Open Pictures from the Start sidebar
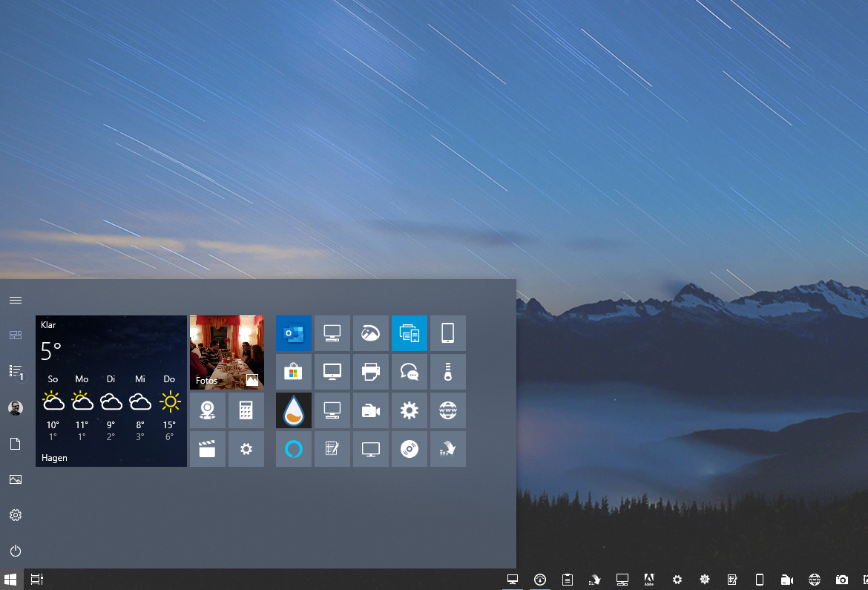The image size is (868, 590). 16,479
